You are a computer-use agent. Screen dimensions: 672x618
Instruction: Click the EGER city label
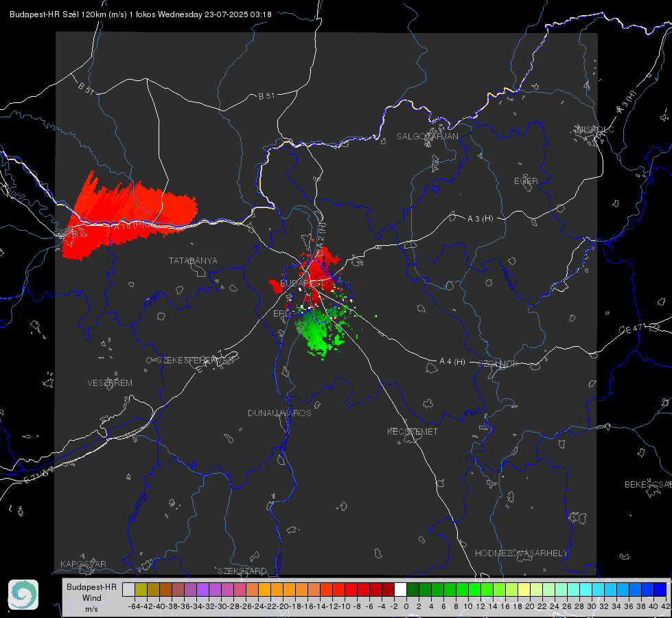click(x=526, y=181)
